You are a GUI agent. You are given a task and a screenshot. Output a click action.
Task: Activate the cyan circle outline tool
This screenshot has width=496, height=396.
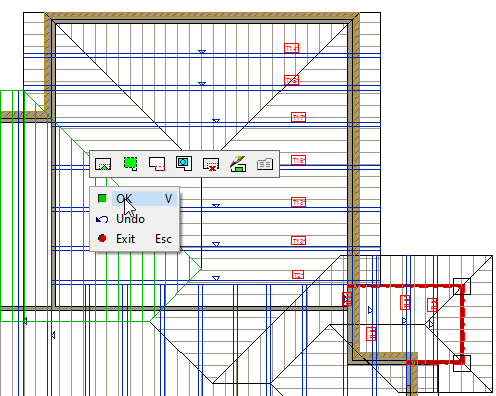pos(184,163)
